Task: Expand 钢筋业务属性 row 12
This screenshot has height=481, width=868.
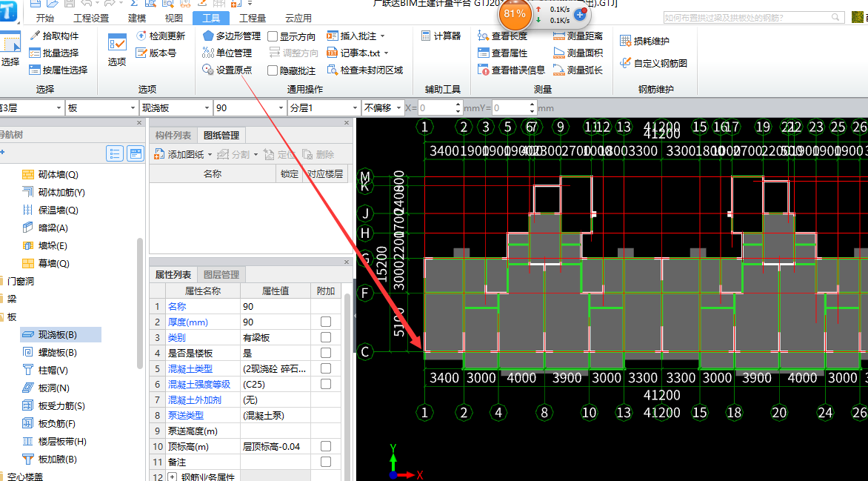Action: 172,477
